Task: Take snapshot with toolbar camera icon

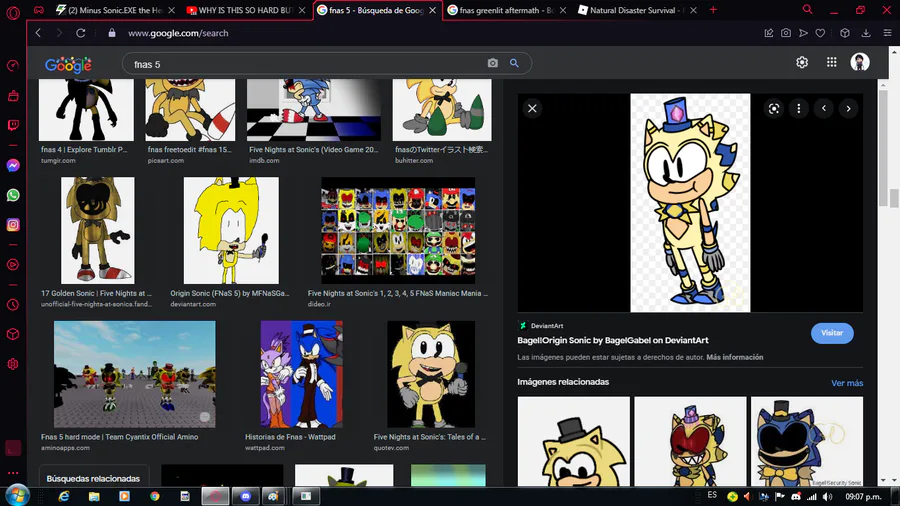Action: [x=786, y=33]
